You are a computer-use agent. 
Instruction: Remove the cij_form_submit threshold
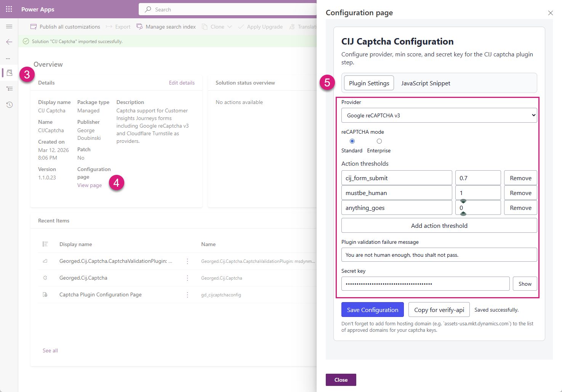pyautogui.click(x=520, y=178)
